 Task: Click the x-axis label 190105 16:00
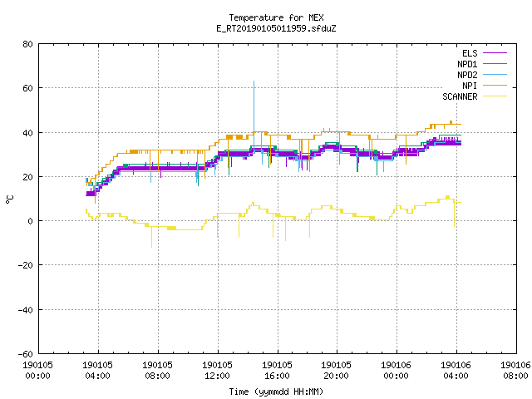click(277, 371)
